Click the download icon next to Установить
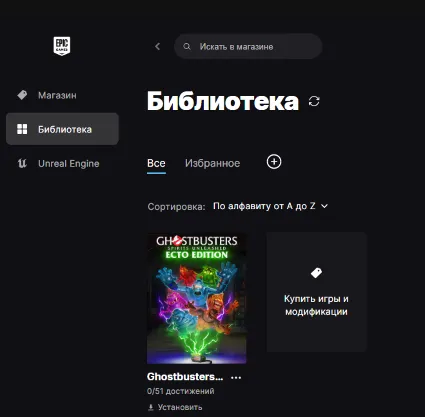Image resolution: width=425 pixels, height=417 pixels. point(151,407)
